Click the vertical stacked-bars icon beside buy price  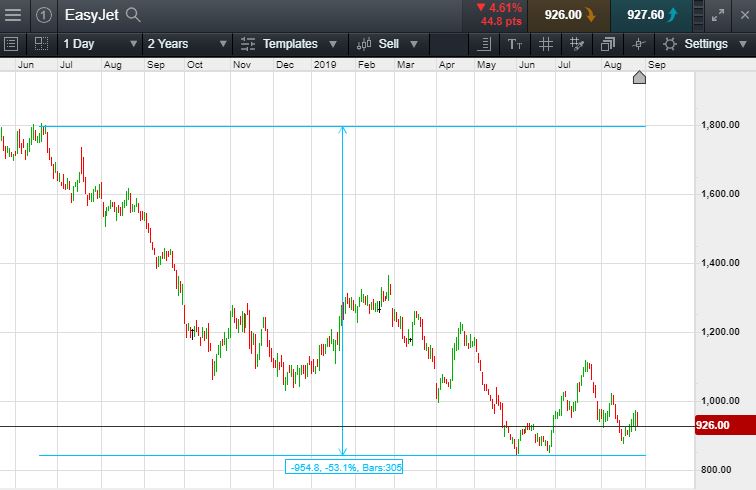tap(698, 15)
